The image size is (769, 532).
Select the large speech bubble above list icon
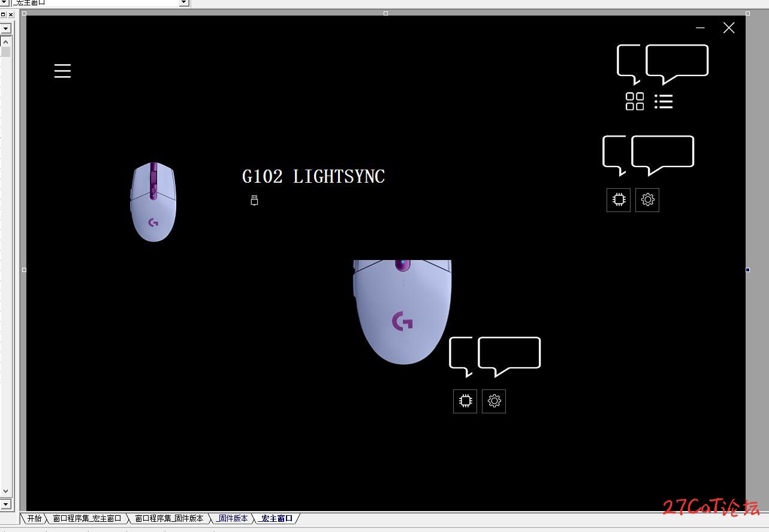677,64
